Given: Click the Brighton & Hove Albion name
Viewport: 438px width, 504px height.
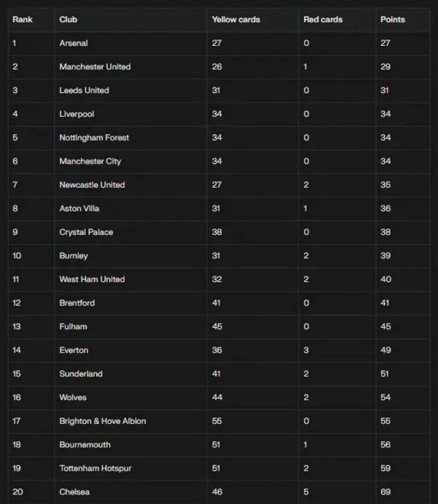Looking at the screenshot, I should [102, 421].
